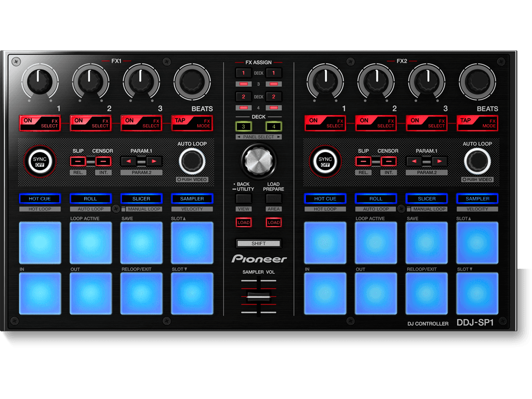Select left deck SAMPLER pad mode
The image size is (532, 399).
point(192,198)
